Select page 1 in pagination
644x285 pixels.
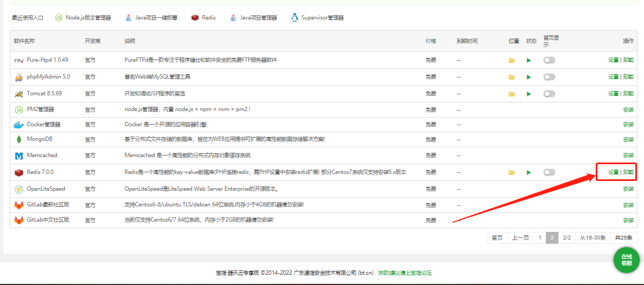[540, 238]
